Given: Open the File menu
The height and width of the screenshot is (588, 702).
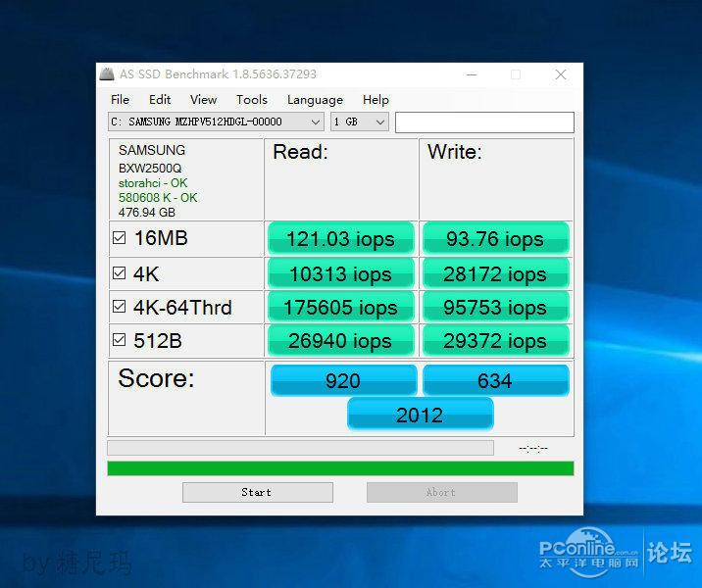Looking at the screenshot, I should point(120,99).
